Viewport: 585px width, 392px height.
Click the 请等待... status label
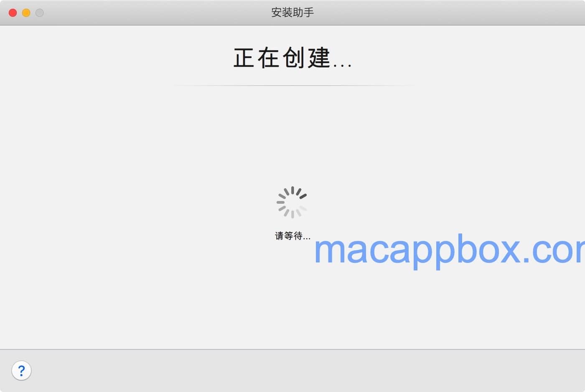[292, 236]
